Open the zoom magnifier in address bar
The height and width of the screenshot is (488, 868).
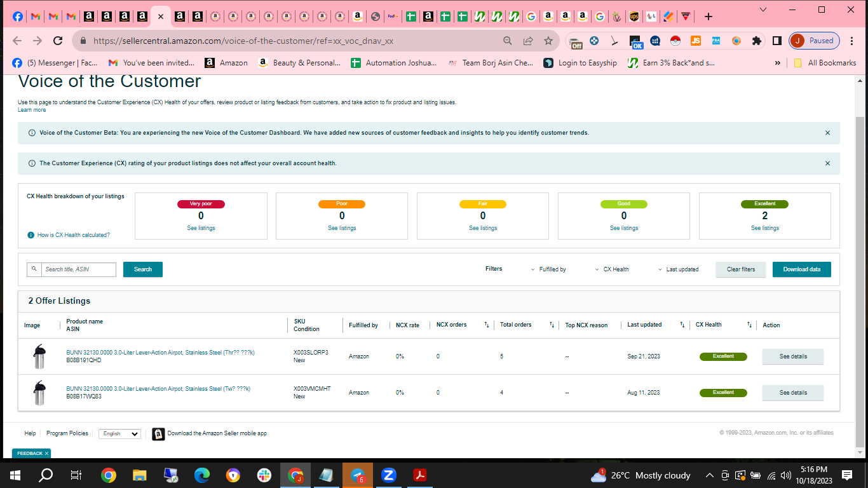coord(507,41)
